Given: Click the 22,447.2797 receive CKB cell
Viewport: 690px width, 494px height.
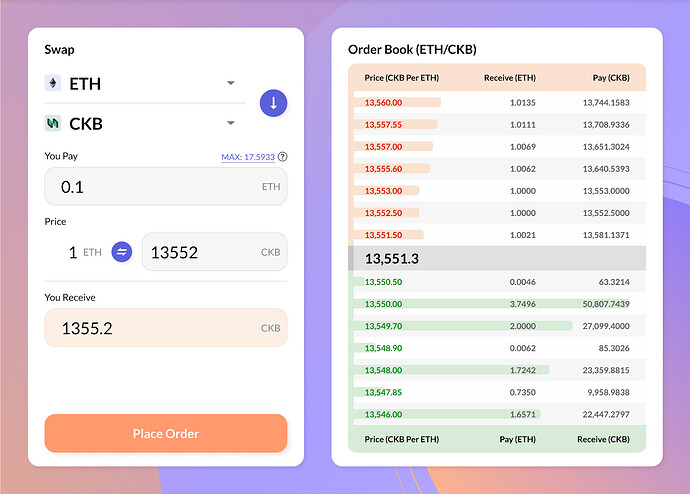Looking at the screenshot, I should point(606,414).
